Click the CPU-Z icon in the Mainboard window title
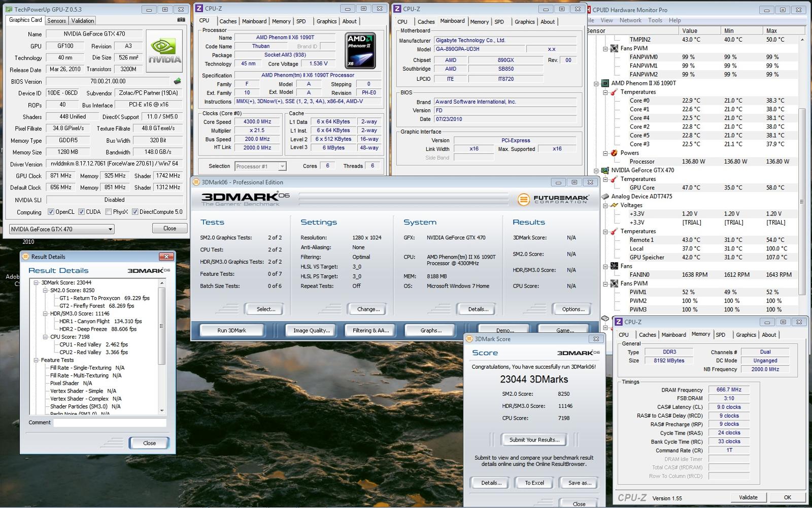Screen dimensions: 812x508 click(397, 9)
